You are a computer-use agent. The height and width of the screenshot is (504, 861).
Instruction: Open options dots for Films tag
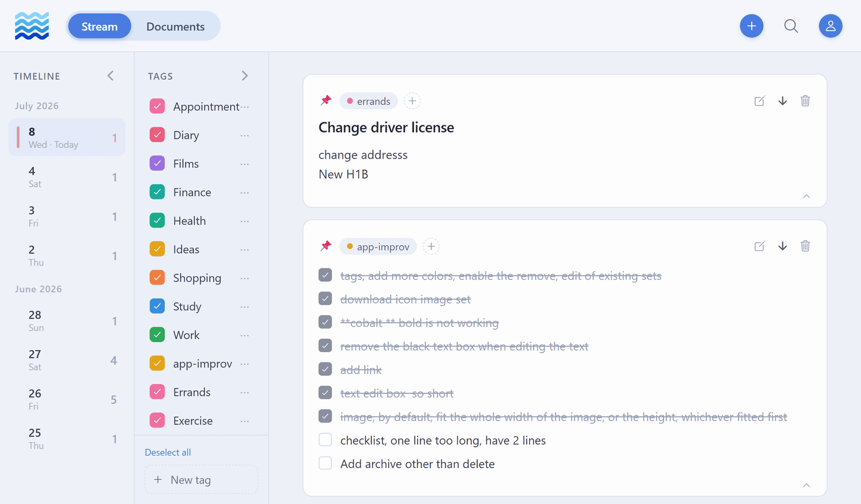pyautogui.click(x=245, y=164)
